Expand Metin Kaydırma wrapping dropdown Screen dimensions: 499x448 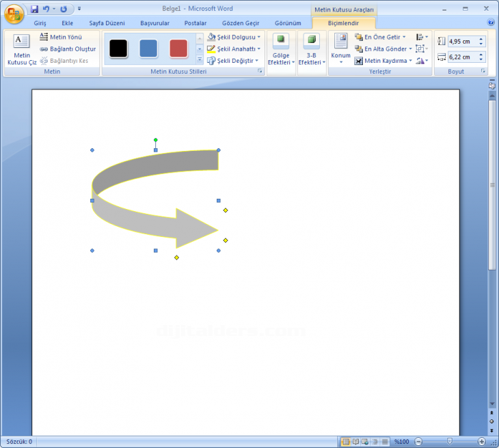(x=411, y=60)
